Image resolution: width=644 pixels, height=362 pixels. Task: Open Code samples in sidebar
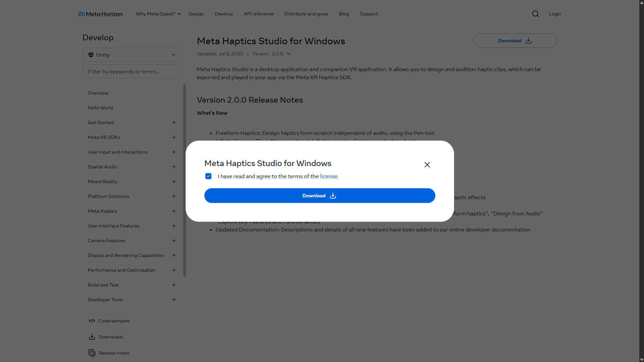point(114,321)
